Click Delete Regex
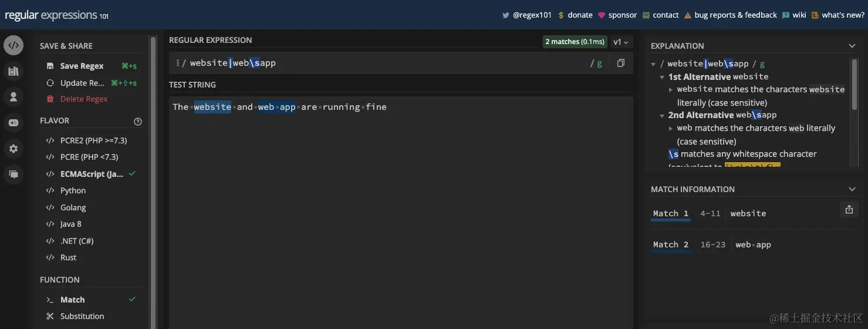The image size is (868, 329). coord(84,99)
